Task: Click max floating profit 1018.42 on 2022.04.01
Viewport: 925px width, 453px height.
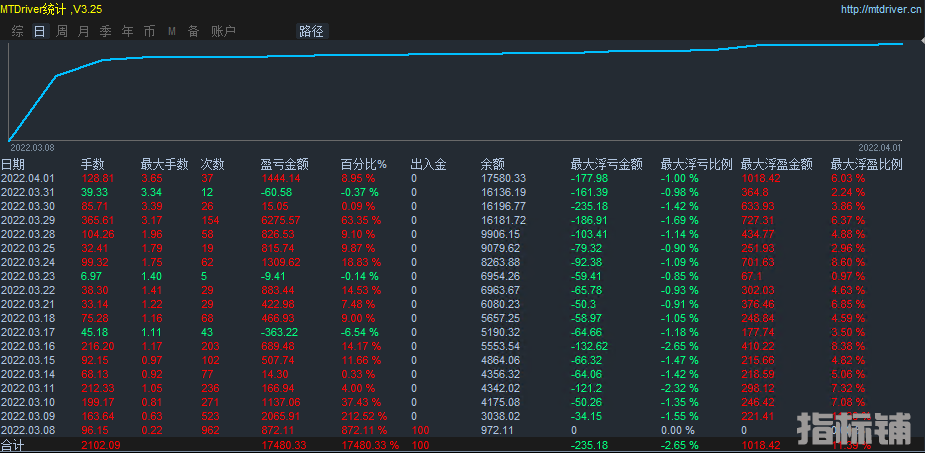Action: (x=761, y=178)
